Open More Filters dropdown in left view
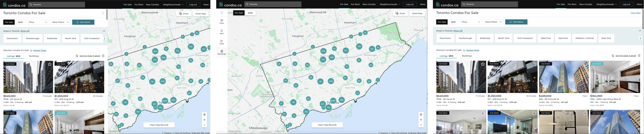 (60, 22)
